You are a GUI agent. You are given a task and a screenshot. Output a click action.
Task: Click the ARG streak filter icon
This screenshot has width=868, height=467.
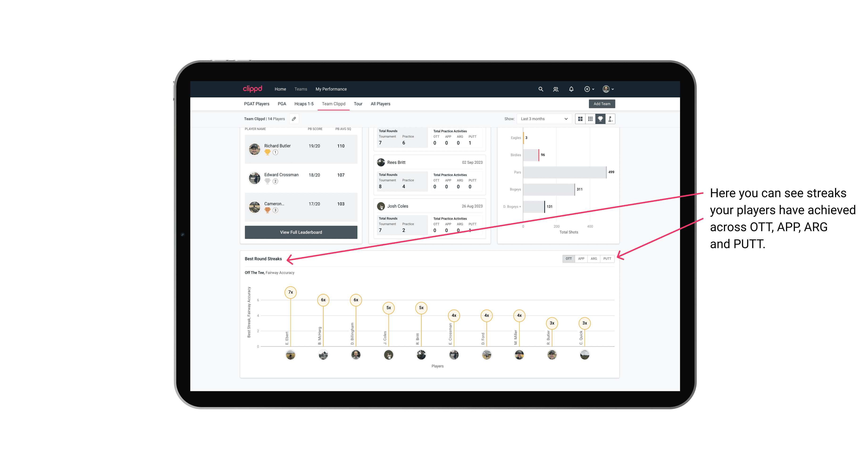(594, 259)
